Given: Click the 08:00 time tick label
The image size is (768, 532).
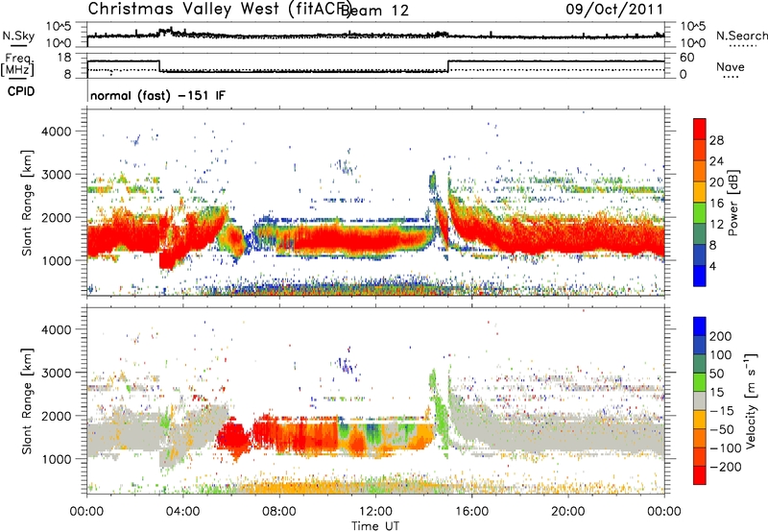Looking at the screenshot, I should pos(279,512).
